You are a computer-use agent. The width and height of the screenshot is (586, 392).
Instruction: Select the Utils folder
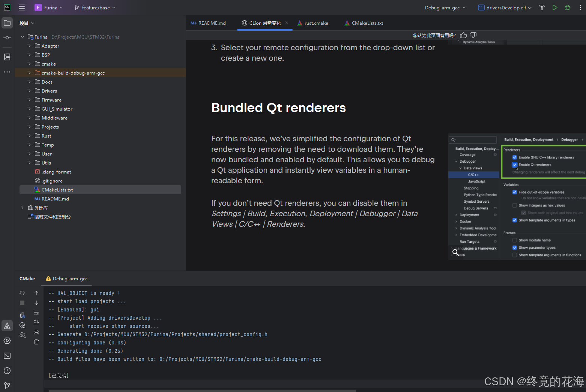click(x=46, y=163)
